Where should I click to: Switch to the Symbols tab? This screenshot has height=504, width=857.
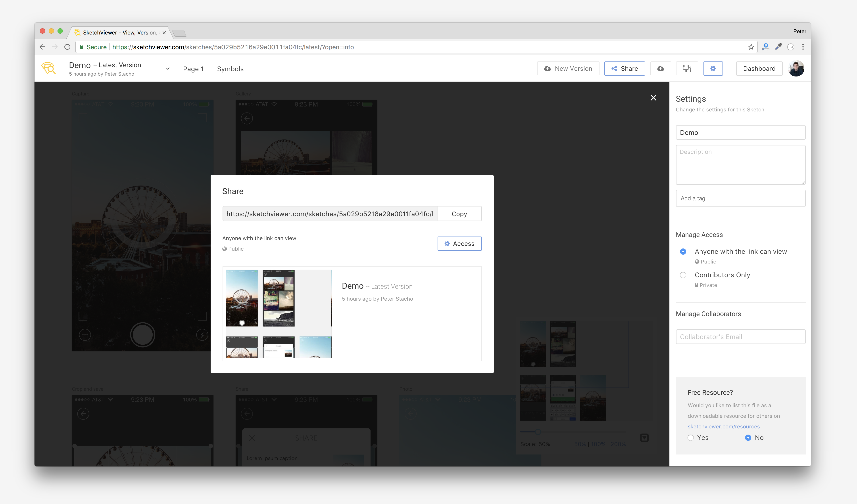(x=230, y=69)
